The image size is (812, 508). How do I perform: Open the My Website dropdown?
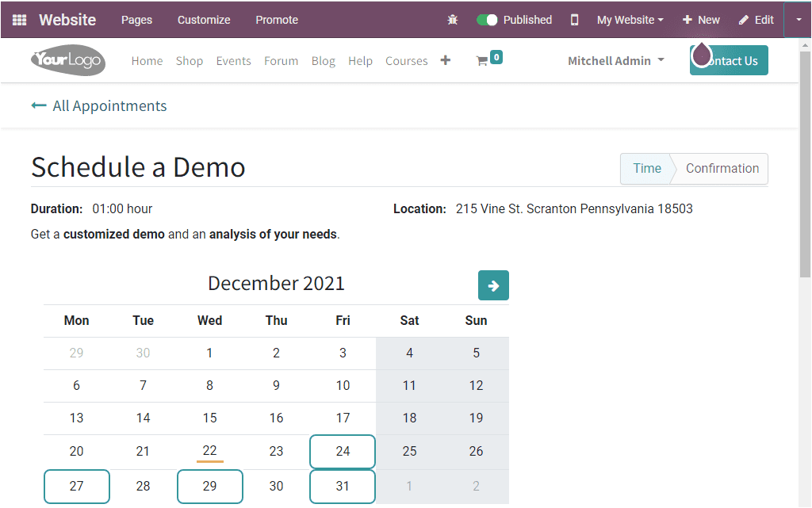click(x=630, y=19)
